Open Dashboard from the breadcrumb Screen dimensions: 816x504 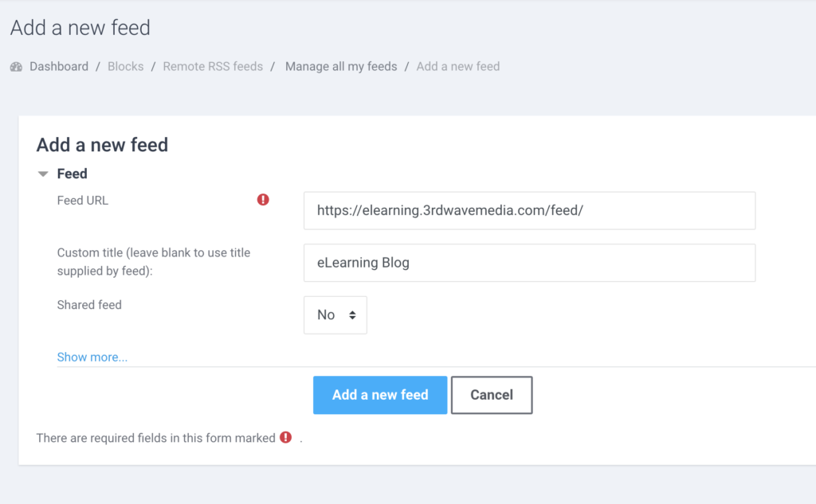[58, 66]
